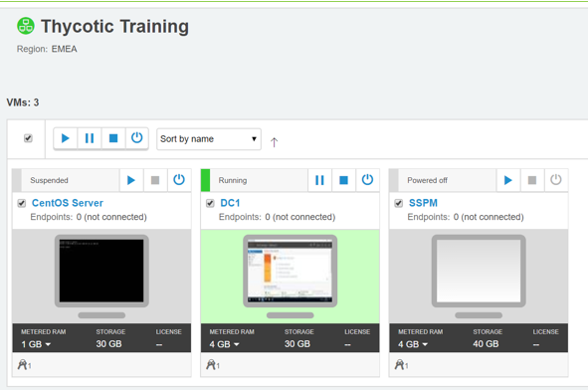Click the Running status label

point(233,180)
